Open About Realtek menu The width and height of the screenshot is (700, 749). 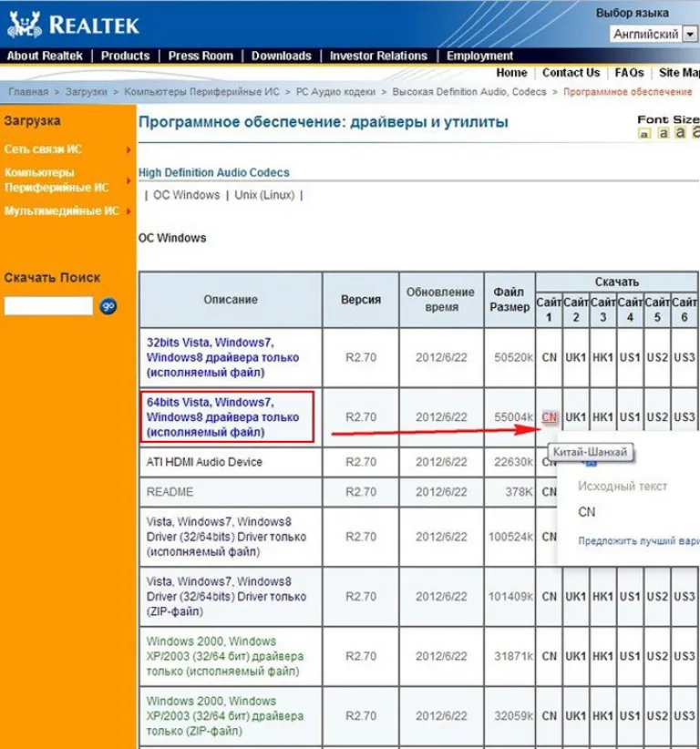click(45, 56)
